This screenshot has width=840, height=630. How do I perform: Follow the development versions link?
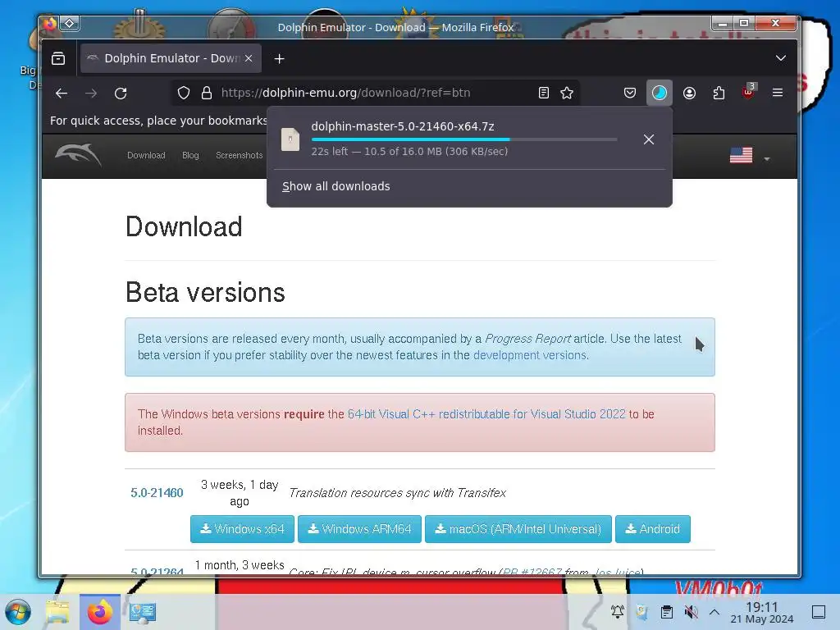click(x=531, y=355)
